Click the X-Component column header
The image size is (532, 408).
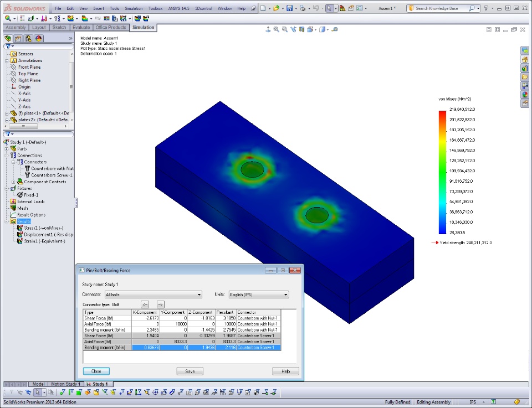146,312
